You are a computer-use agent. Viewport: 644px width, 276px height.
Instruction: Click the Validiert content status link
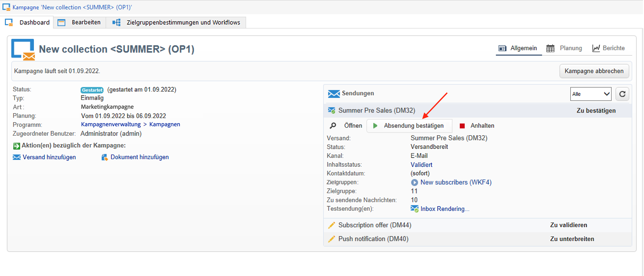[421, 165]
